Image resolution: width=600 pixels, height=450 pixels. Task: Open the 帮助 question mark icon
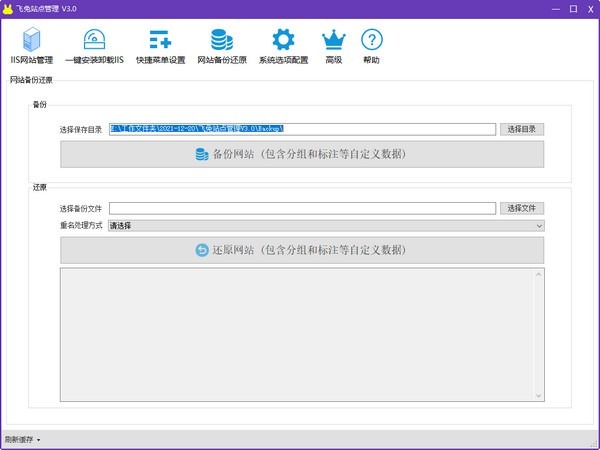[372, 46]
